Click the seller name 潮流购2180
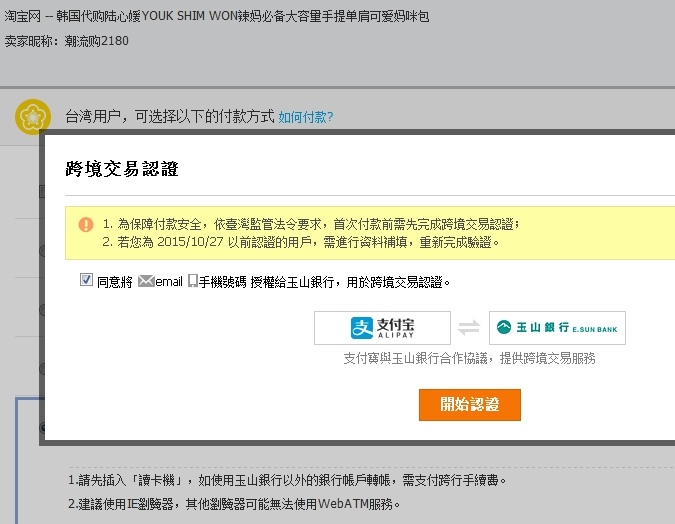 pyautogui.click(x=96, y=41)
